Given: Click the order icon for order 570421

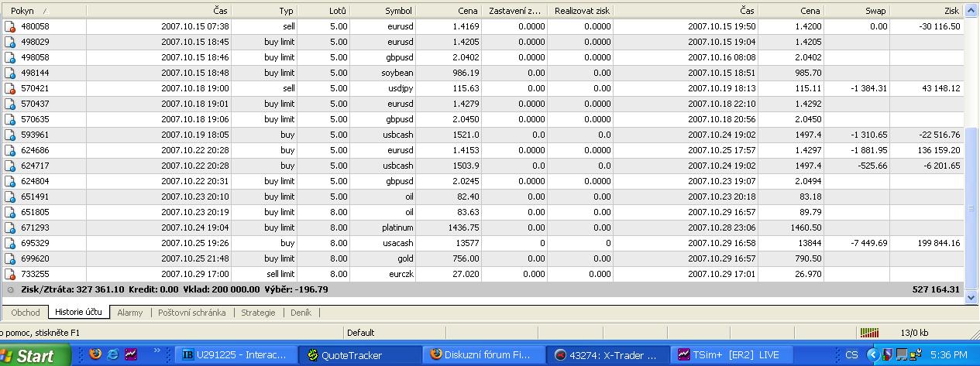Looking at the screenshot, I should coord(10,88).
